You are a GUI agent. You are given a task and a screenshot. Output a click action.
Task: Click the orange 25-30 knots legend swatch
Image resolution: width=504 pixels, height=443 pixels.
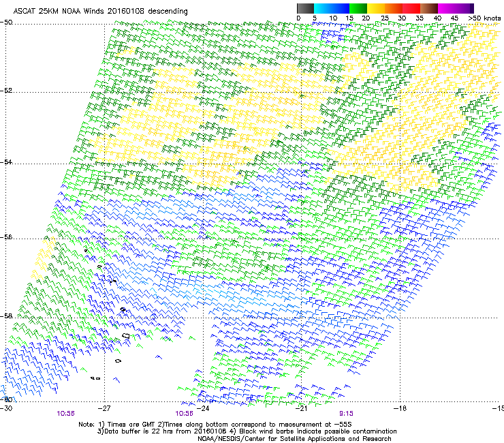point(394,8)
